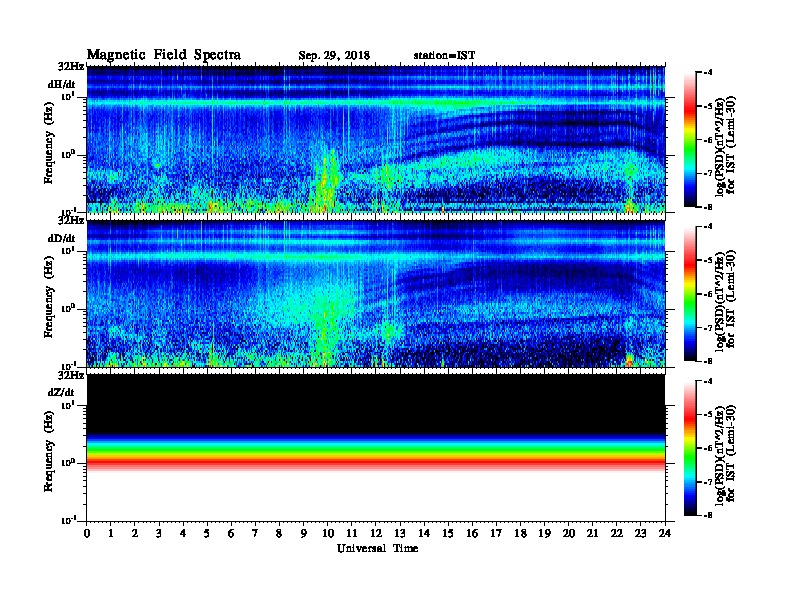The height and width of the screenshot is (612, 792).
Task: Click the dD/dt panel label
Action: (62, 238)
